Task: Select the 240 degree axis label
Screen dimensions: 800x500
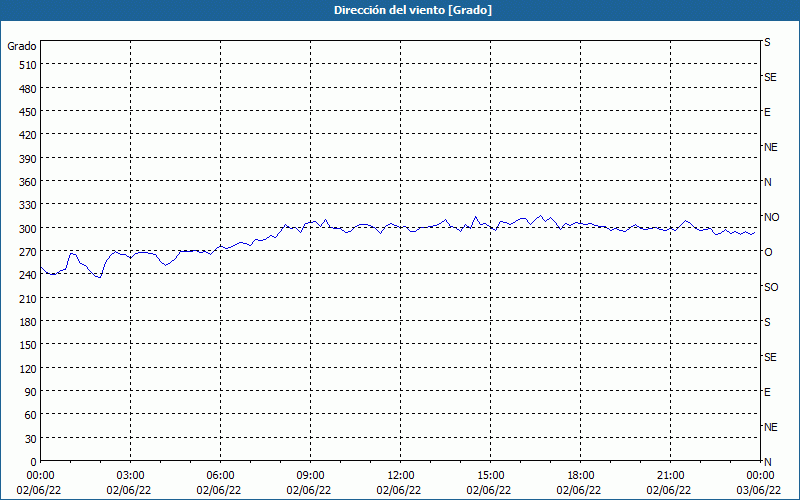Action: coord(28,275)
